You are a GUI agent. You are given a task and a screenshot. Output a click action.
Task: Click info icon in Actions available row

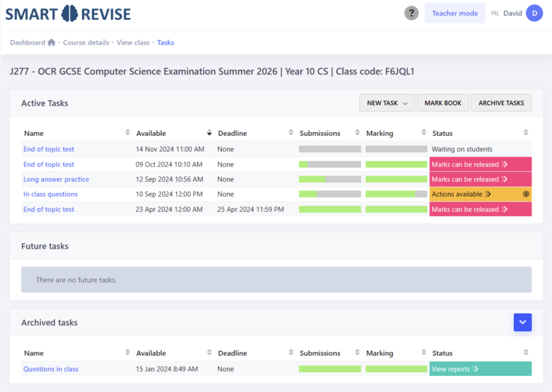[x=526, y=194]
